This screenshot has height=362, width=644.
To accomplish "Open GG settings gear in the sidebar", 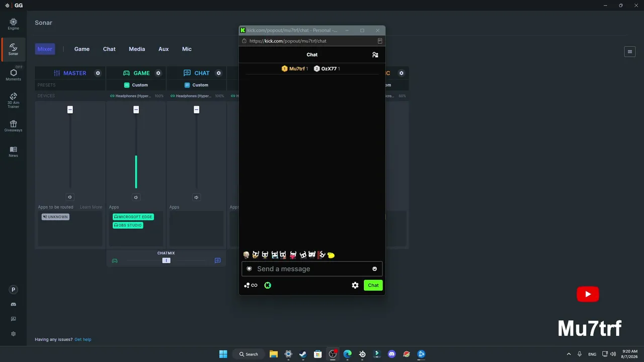I will coord(14,334).
